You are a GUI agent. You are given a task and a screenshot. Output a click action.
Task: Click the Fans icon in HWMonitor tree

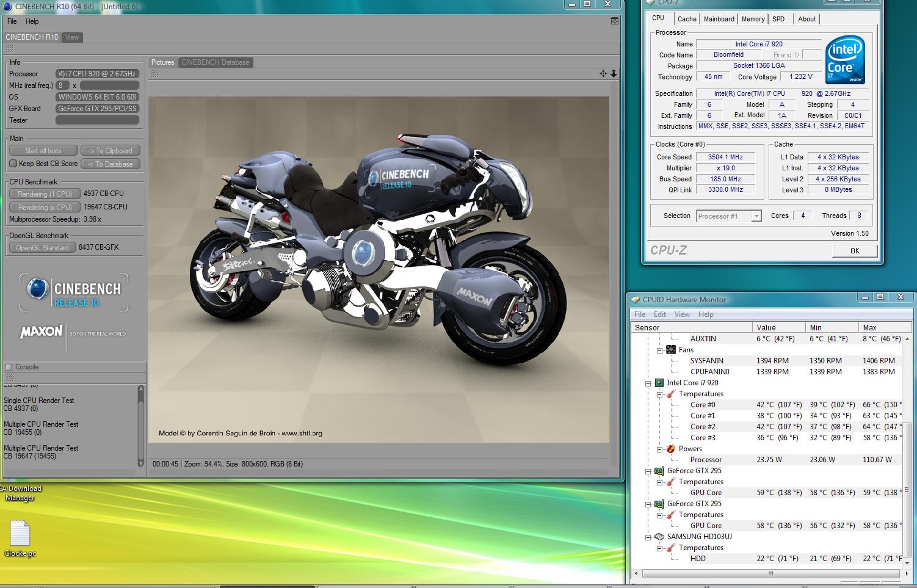click(671, 350)
